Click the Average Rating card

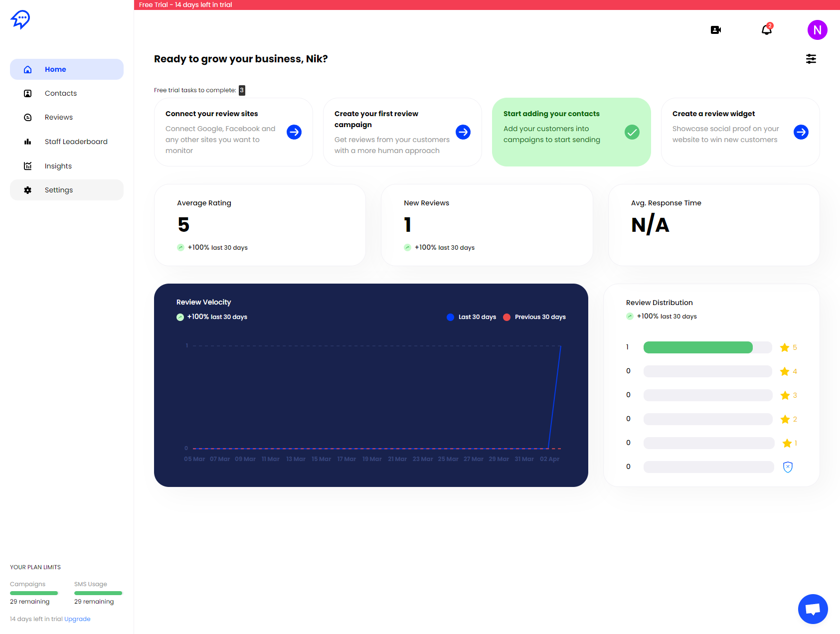pos(260,225)
